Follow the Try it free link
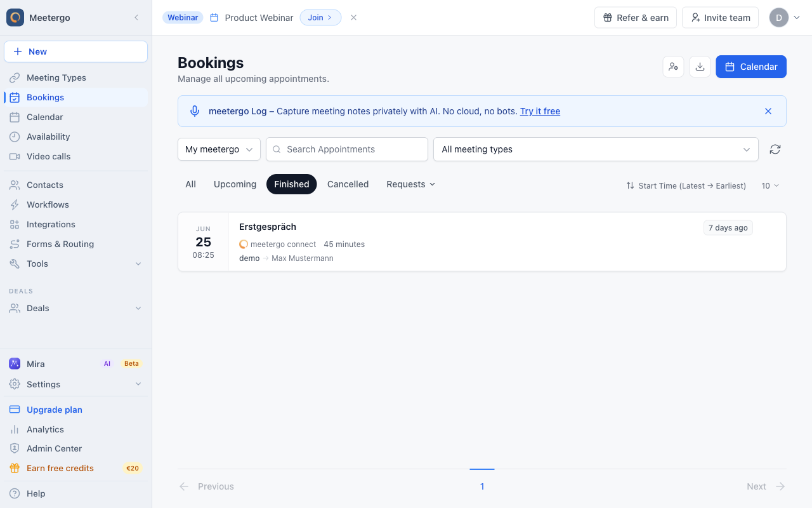Screen dimensions: 812x508 click(540, 111)
